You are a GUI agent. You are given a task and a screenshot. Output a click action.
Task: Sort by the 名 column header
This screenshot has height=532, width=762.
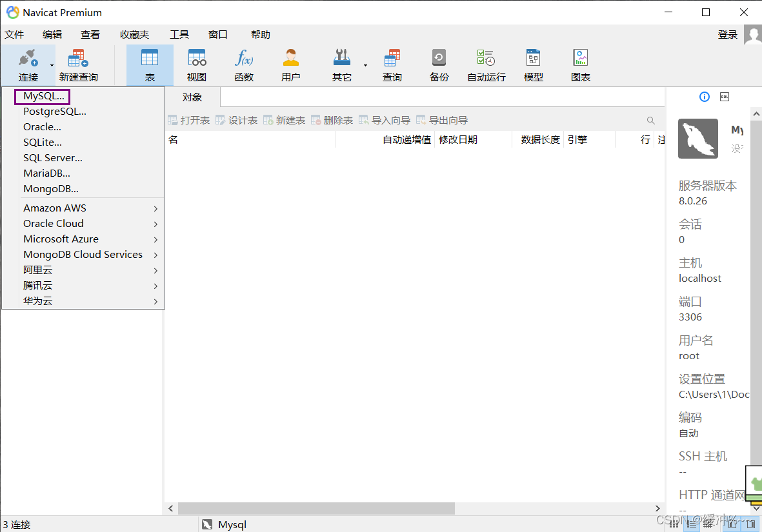[x=251, y=140]
